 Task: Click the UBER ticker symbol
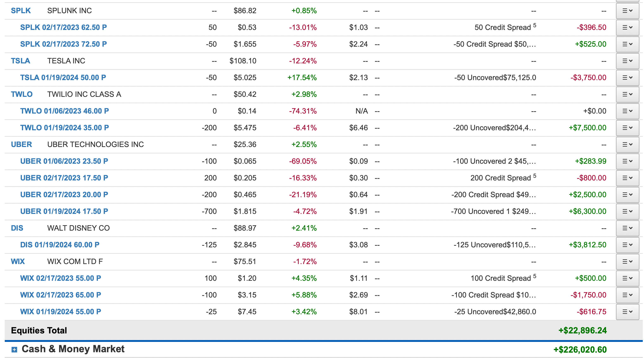tap(21, 145)
